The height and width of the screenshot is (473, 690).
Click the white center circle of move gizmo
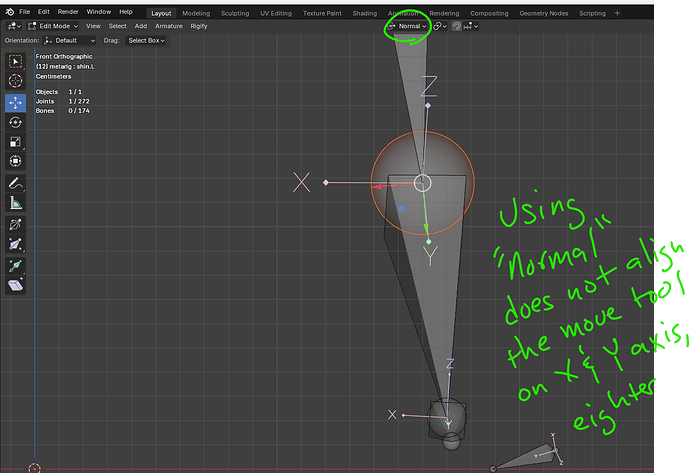422,183
